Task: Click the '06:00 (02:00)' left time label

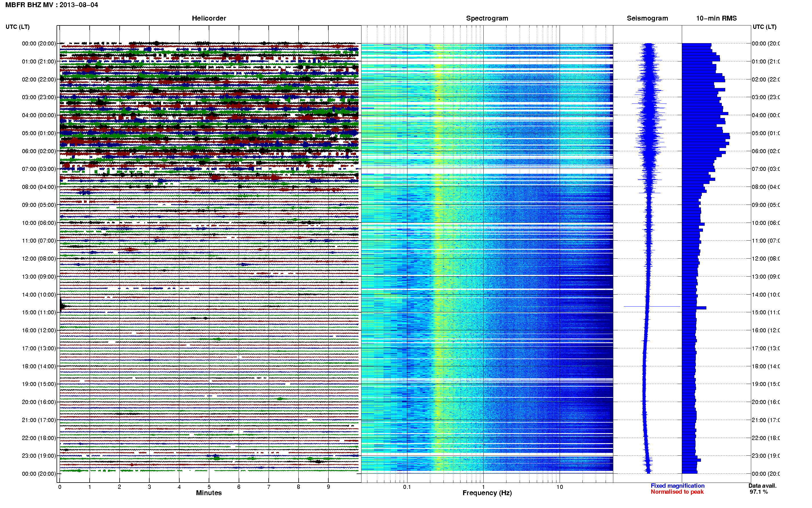Action: tap(39, 151)
